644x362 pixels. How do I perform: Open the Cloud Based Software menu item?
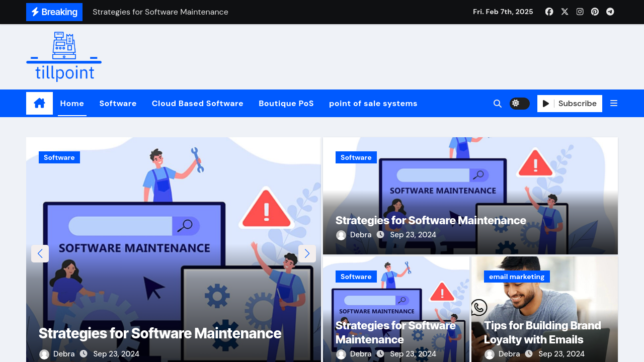click(197, 104)
